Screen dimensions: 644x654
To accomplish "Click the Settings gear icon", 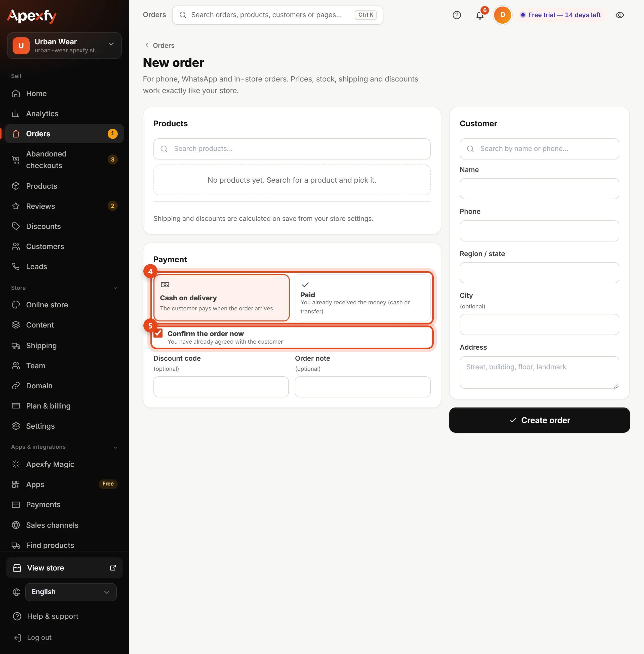I will 16,426.
